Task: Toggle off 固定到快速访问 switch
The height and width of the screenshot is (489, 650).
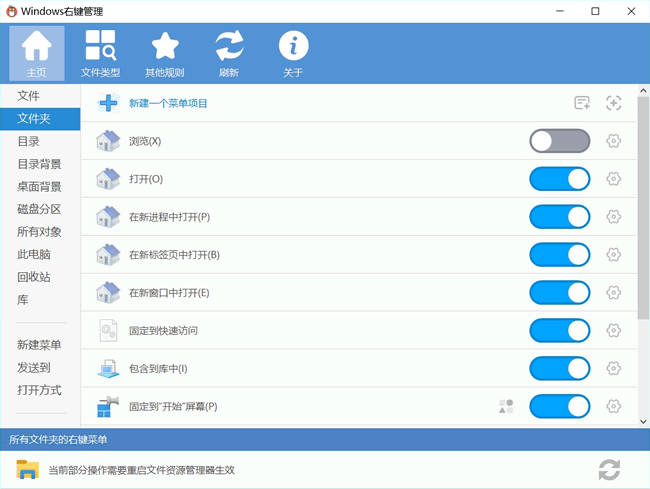Action: click(x=560, y=330)
